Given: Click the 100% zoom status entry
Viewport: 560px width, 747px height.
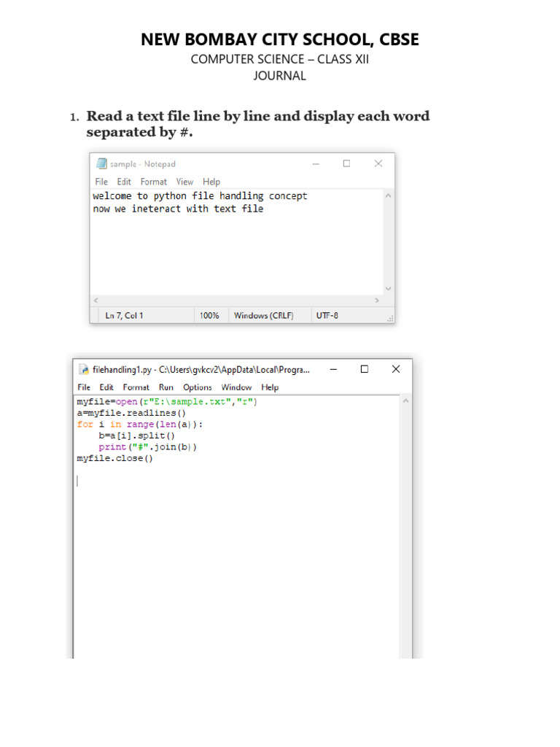Looking at the screenshot, I should click(209, 315).
